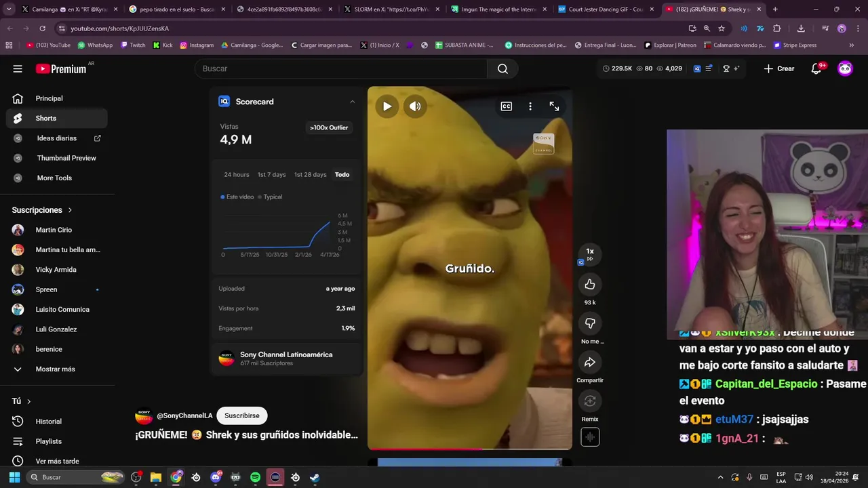The image size is (868, 488).
Task: Bookmark this page with the star icon
Action: pyautogui.click(x=722, y=28)
